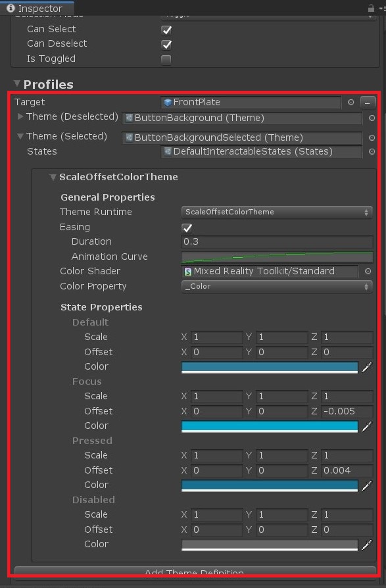
Task: Open object picker next to FrontPlate target
Action: click(350, 102)
